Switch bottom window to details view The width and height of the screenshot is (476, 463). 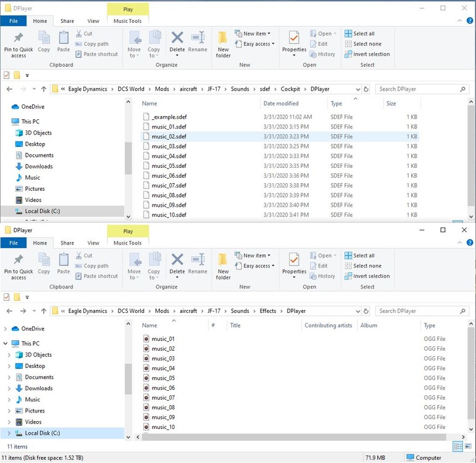pyautogui.click(x=457, y=446)
